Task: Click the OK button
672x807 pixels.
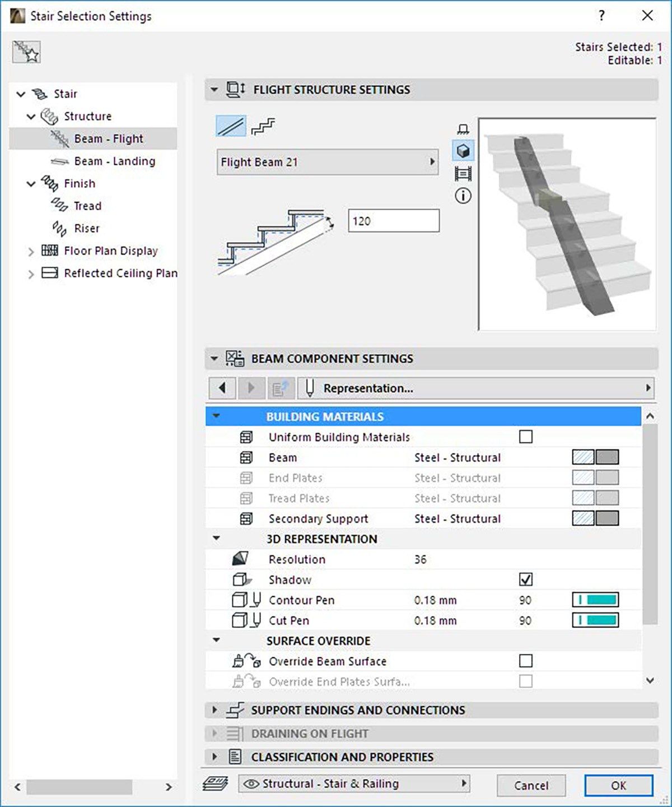Action: [x=618, y=785]
